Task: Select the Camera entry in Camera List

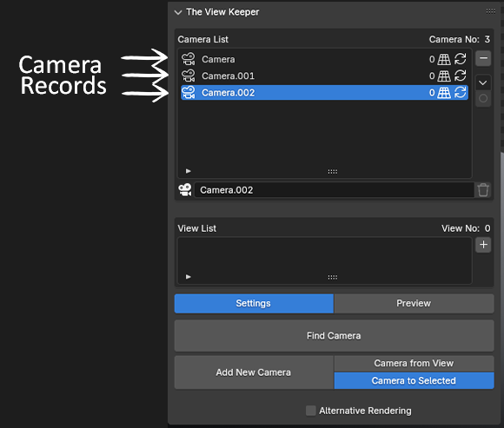Action: [324, 59]
